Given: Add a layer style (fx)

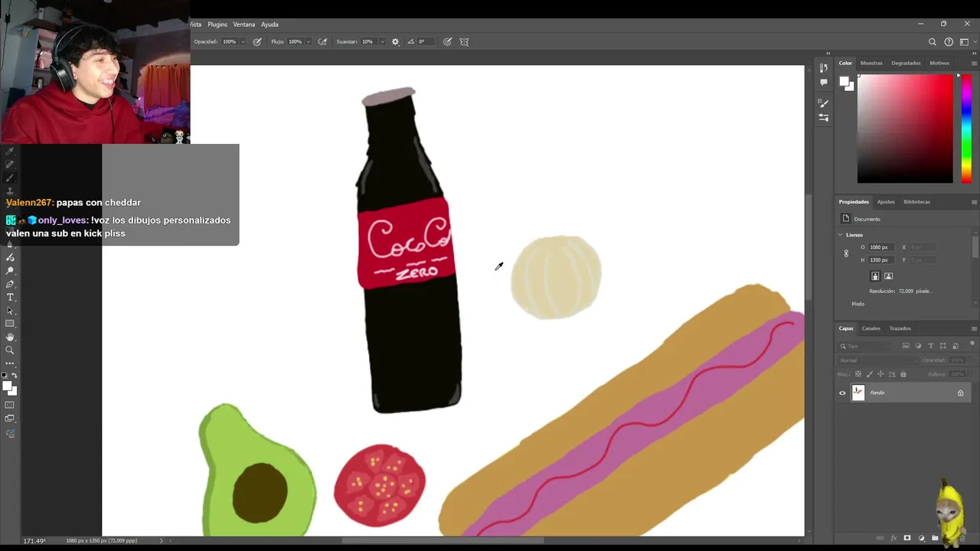Looking at the screenshot, I should (893, 538).
